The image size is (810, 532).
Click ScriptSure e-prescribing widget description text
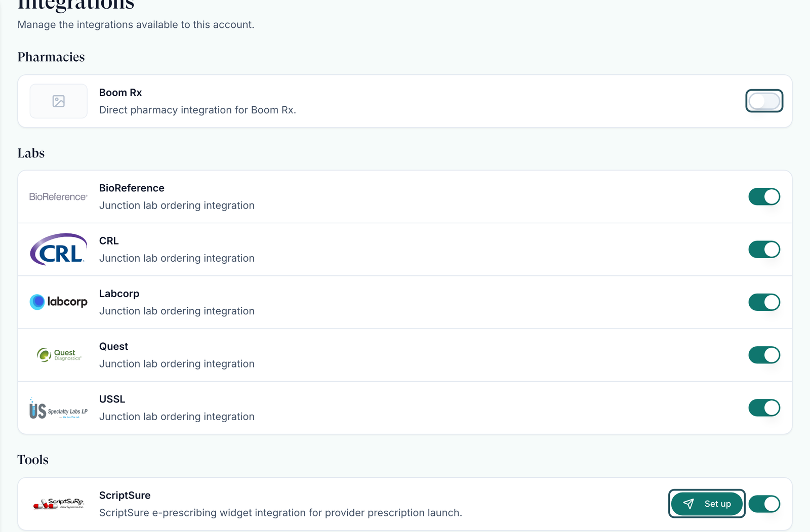pos(280,513)
